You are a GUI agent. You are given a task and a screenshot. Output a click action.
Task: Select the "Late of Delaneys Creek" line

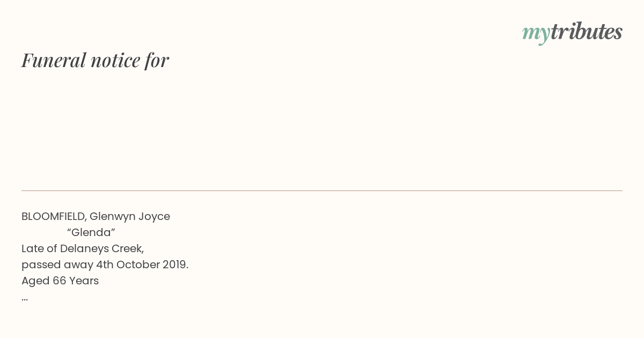pos(83,249)
